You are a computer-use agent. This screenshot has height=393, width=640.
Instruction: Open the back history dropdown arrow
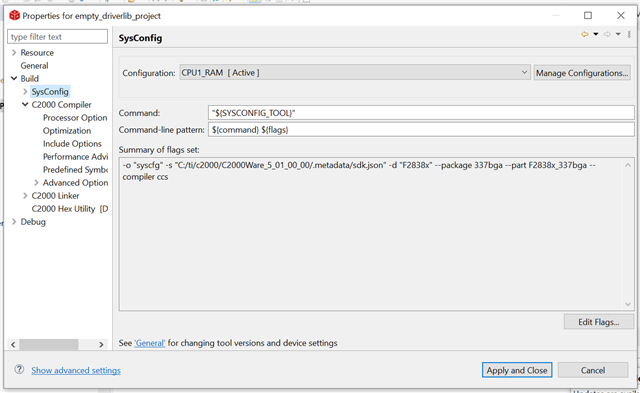596,34
